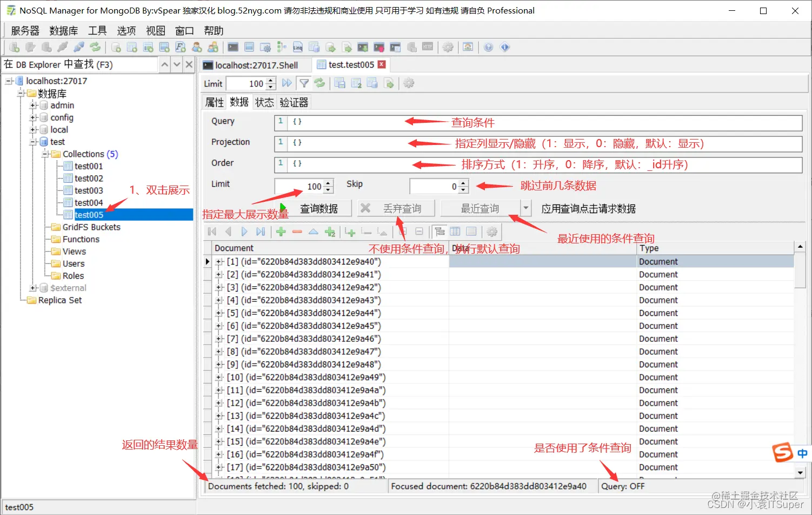
Task: Switch to the 验证器 tab
Action: (294, 102)
